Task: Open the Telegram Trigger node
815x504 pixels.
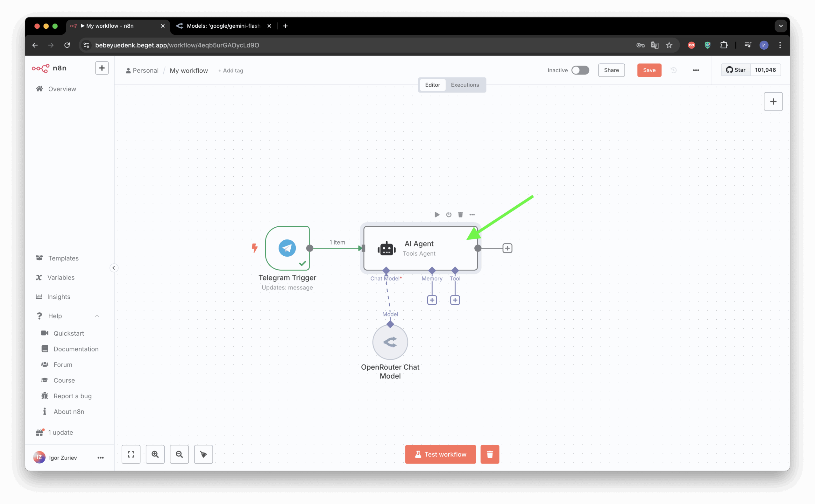Action: tap(287, 248)
